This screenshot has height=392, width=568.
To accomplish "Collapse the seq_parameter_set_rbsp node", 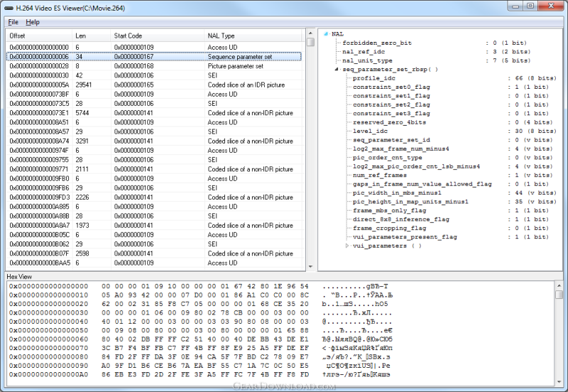I will click(337, 69).
